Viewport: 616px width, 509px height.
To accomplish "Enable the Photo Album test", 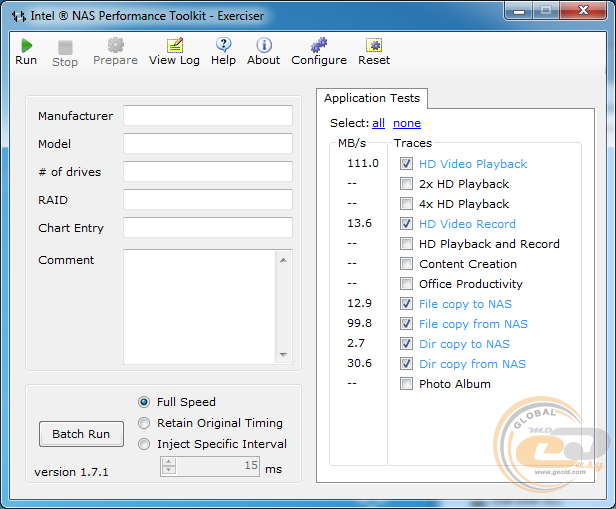I will pos(406,384).
